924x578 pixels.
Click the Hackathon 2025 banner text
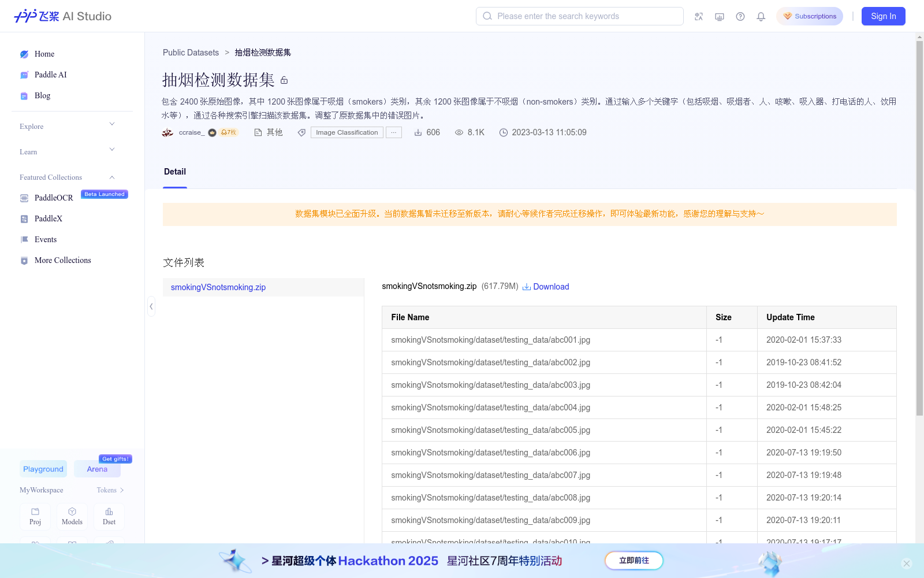click(388, 561)
